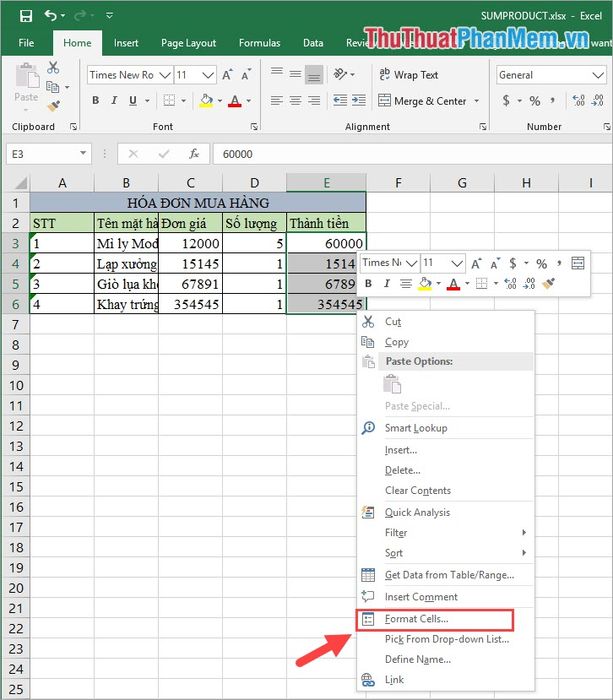Screen dimensions: 613x700
Task: Click the Merge & Center icon on the mini toolbar
Action: [578, 263]
